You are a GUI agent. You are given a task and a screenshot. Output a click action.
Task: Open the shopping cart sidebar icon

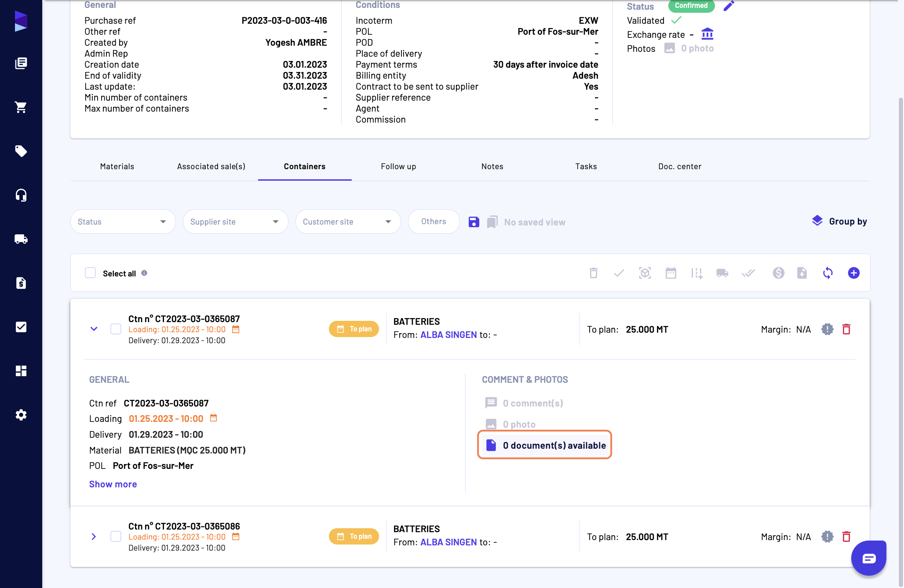(21, 107)
